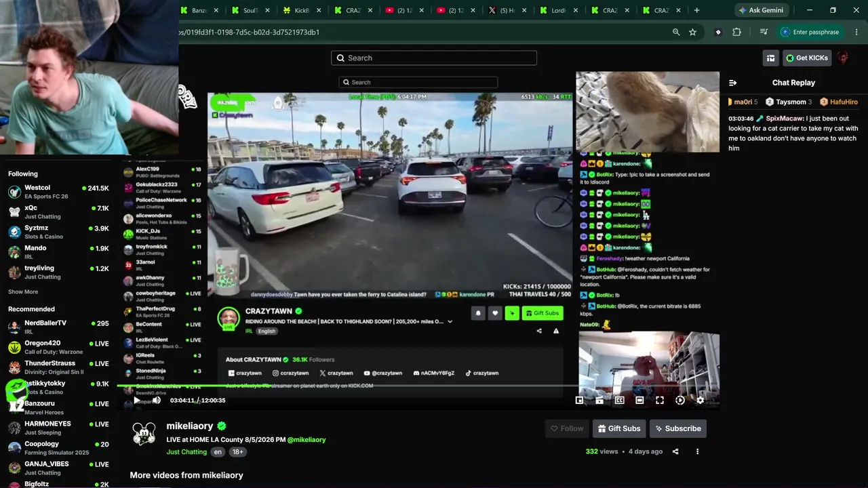Image resolution: width=868 pixels, height=488 pixels.
Task: Click the Kick page search field
Action: tap(434, 58)
